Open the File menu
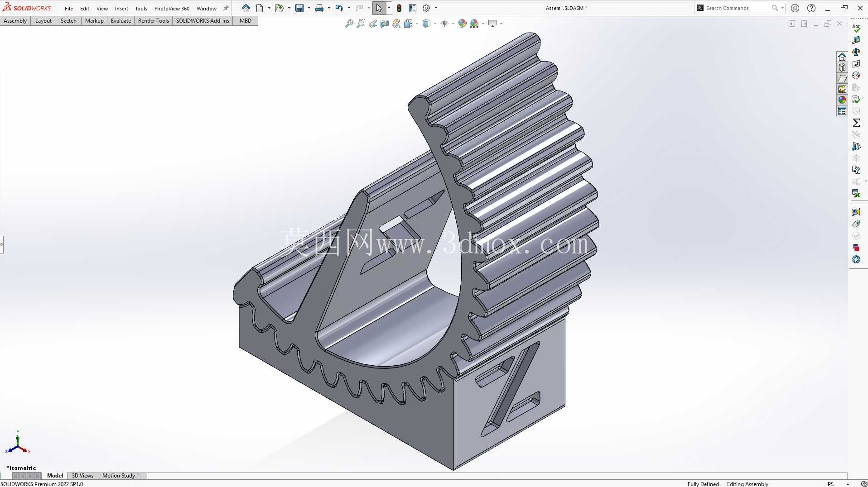Screen dimensions: 868x487 68,9
